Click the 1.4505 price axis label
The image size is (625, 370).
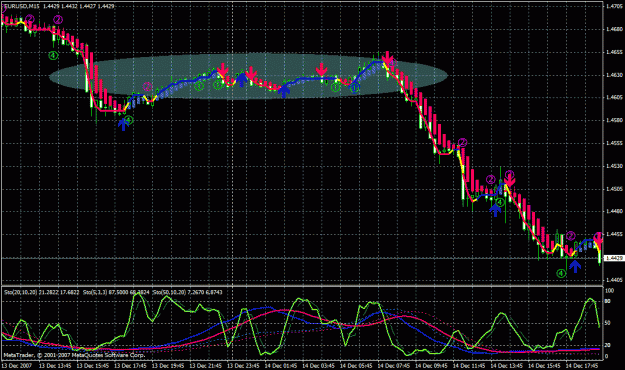coord(614,189)
